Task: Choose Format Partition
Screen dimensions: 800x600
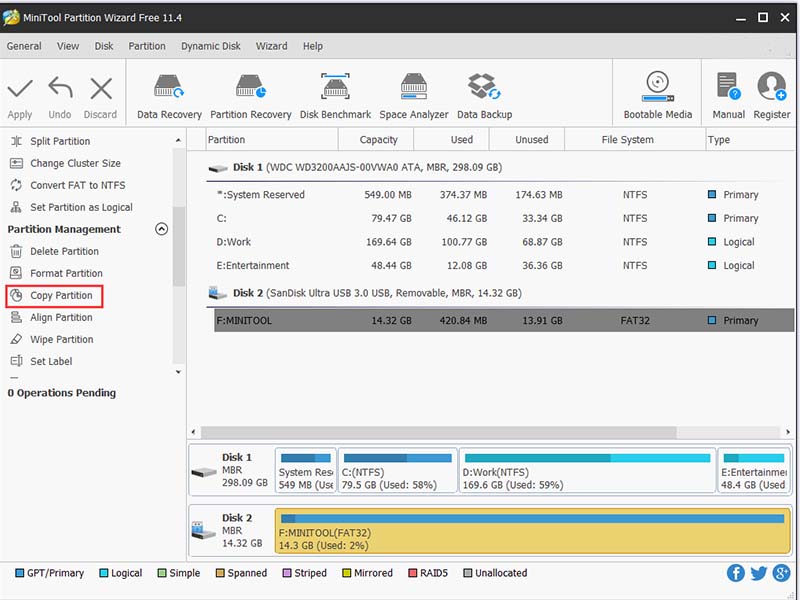Action: 66,273
